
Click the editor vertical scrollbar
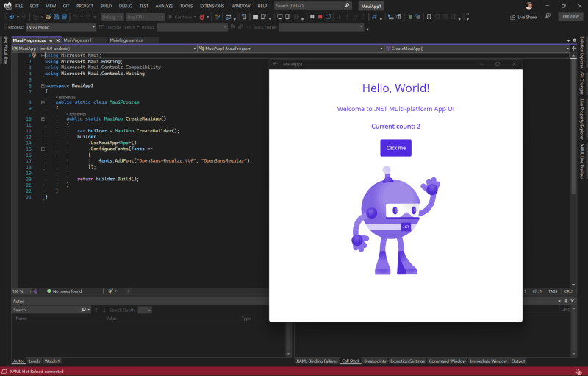[x=573, y=172]
